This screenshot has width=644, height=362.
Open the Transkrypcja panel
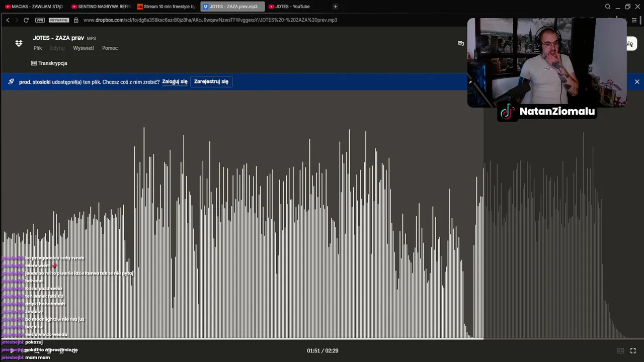[x=49, y=63]
